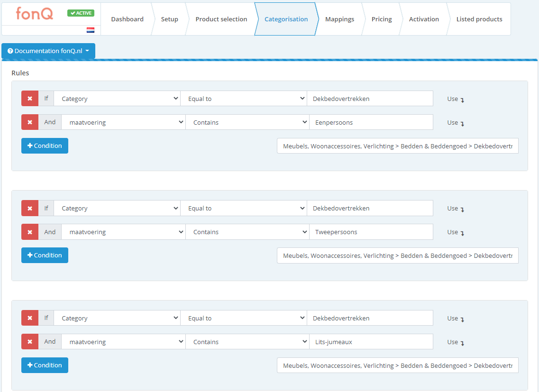Open the Category dropdown in the first rule
Viewport: 539px width, 392px height.
[117, 98]
